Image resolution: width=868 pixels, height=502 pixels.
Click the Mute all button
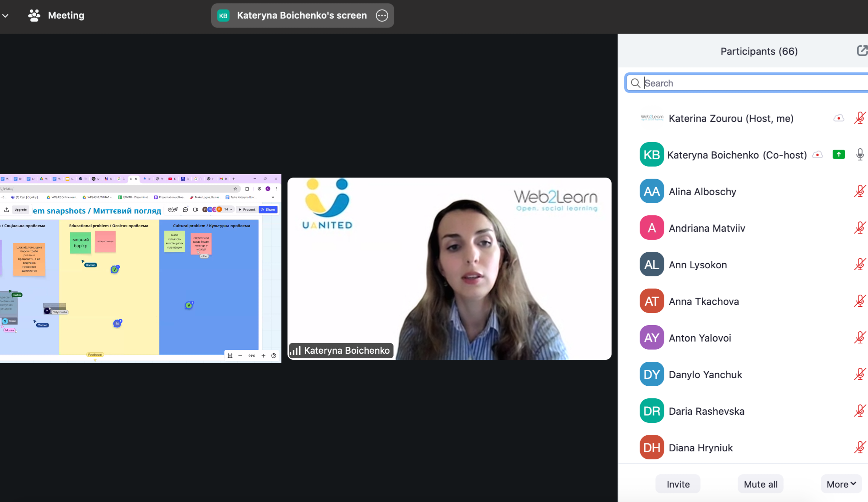point(760,484)
